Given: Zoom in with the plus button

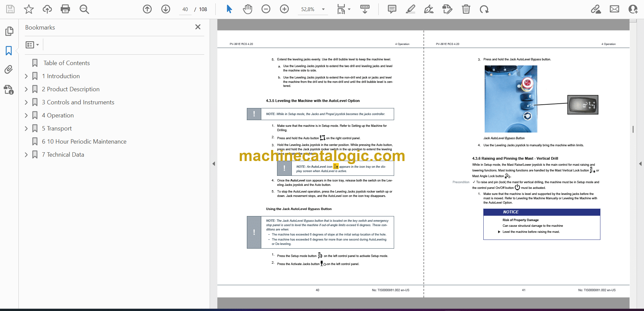Looking at the screenshot, I should (284, 9).
